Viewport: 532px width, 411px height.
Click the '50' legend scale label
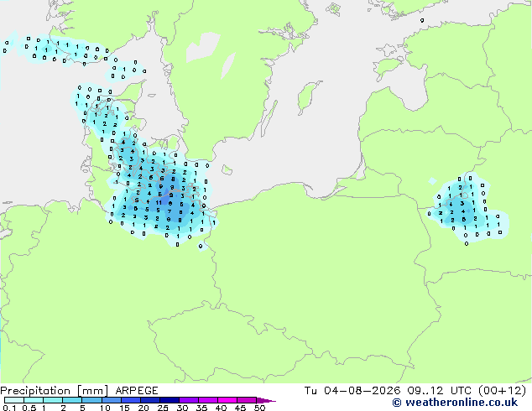(x=260, y=408)
